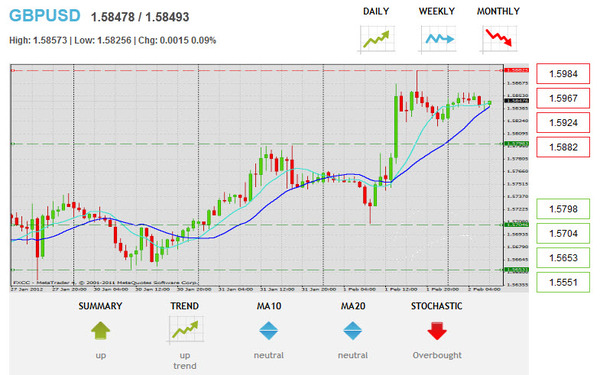Click the Monthly downtrend chart icon
This screenshot has width=600, height=375.
tap(499, 39)
